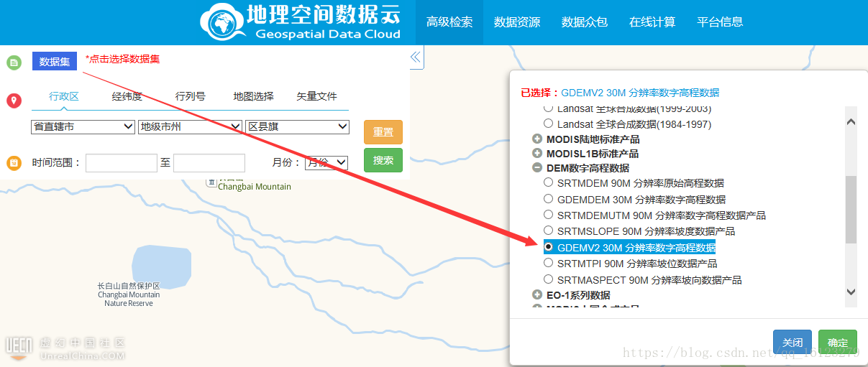Switch to the 地图选择 tab
868x367 pixels.
253,96
